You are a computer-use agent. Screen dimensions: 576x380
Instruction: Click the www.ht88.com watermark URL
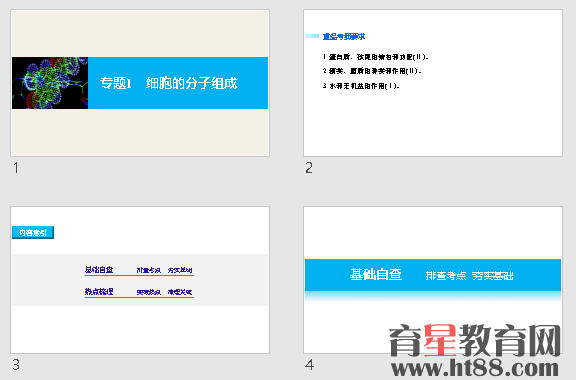pyautogui.click(x=475, y=368)
